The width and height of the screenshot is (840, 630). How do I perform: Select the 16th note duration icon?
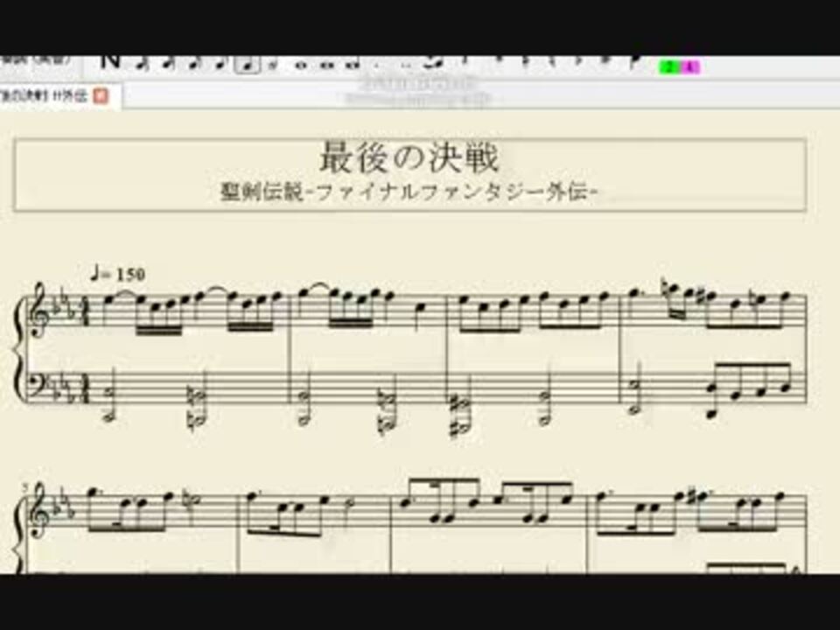(x=193, y=62)
